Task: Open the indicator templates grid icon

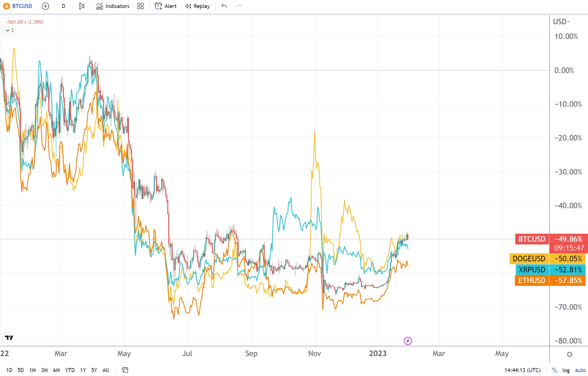Action: [140, 6]
